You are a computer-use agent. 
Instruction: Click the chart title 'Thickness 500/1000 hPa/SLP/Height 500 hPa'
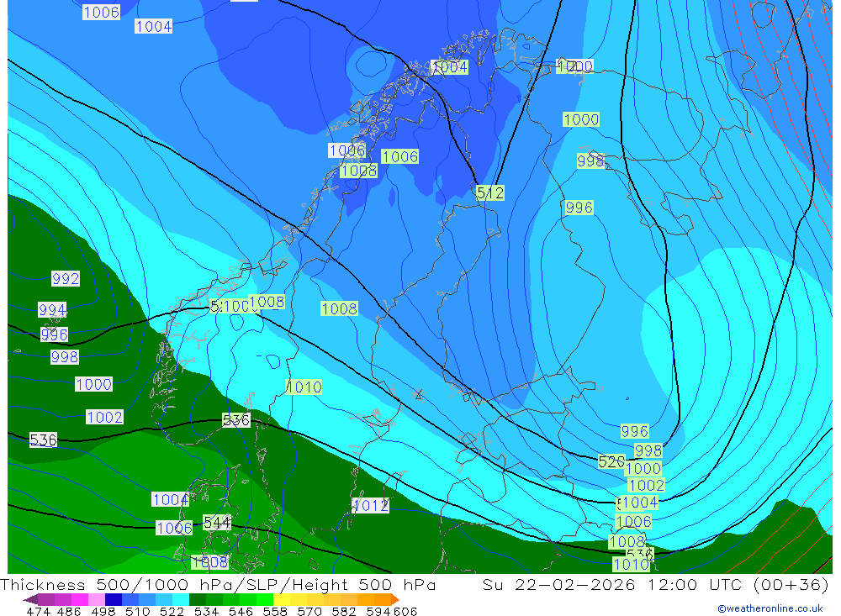[218, 584]
